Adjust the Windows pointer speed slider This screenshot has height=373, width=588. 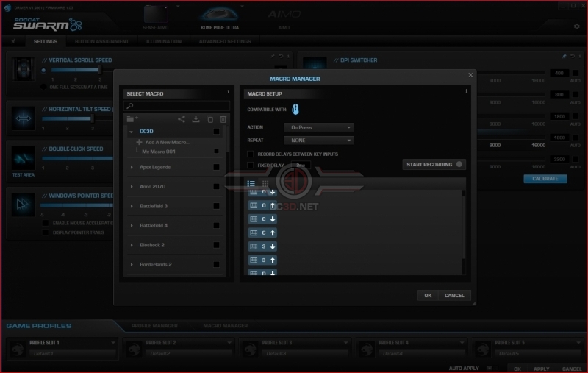click(x=76, y=205)
